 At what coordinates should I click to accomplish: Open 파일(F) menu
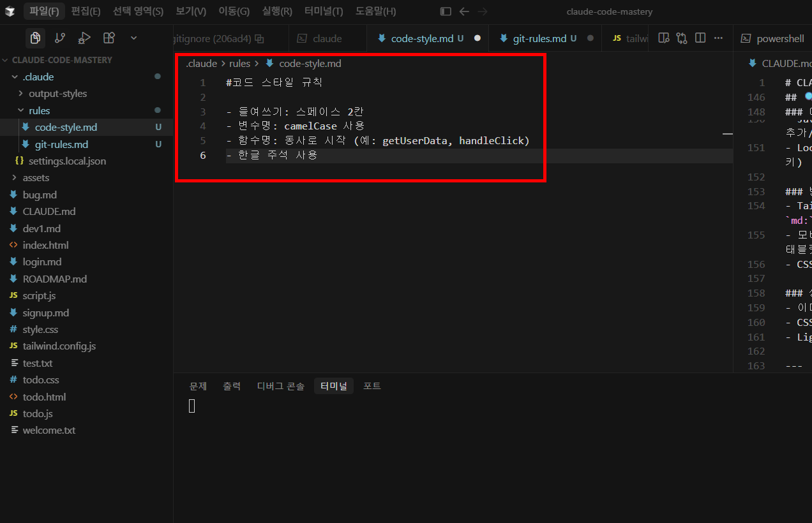click(x=44, y=11)
